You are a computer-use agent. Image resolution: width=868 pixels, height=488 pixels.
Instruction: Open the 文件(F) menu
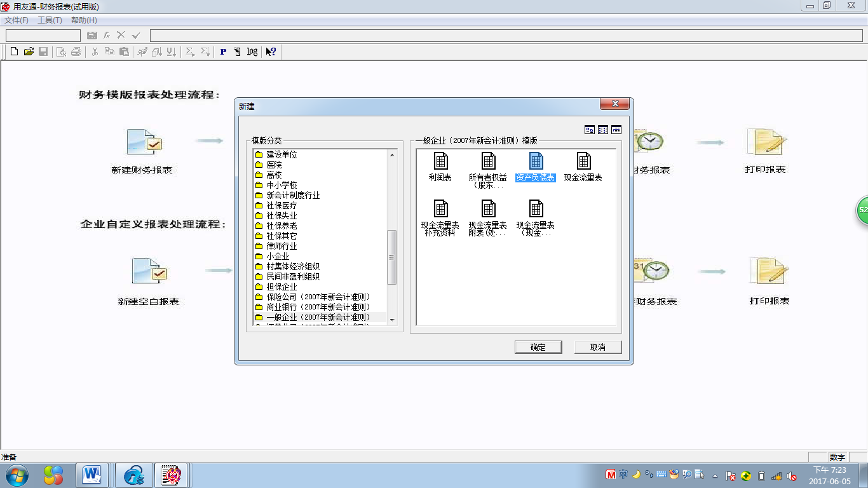17,20
